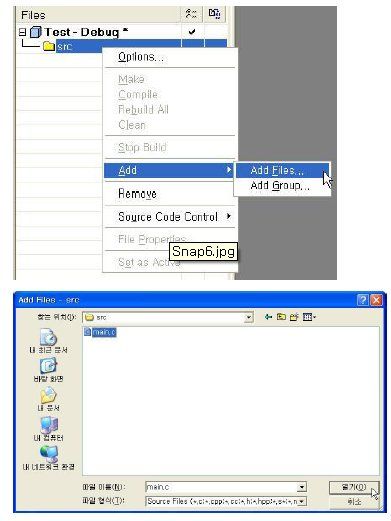
Task: Collapse the Test - Debug project tree
Action: (22, 32)
